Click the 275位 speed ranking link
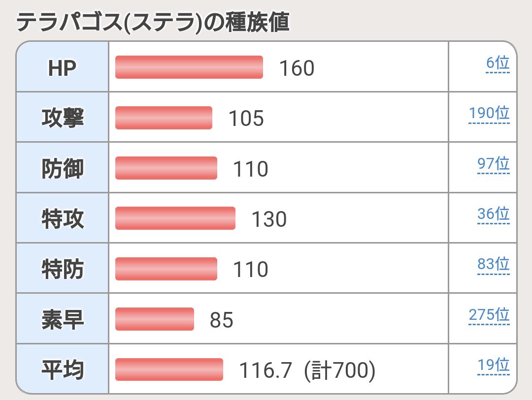The width and height of the screenshot is (532, 400). coord(489,315)
